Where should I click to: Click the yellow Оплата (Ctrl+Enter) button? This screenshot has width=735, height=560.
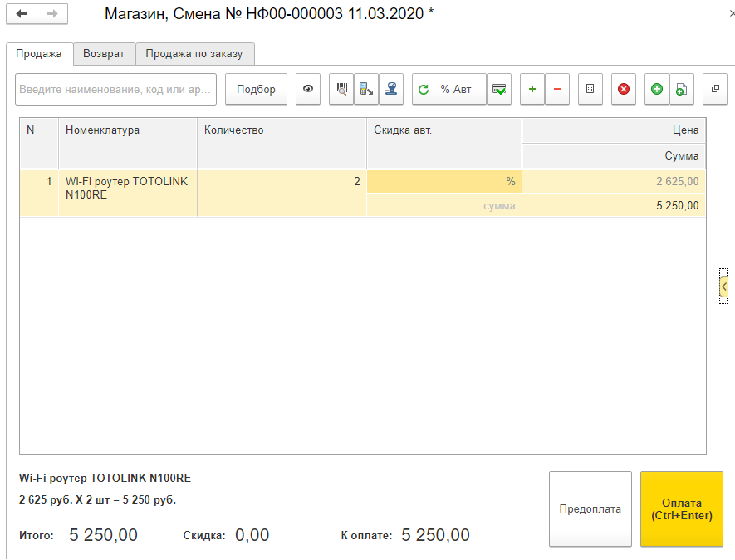tap(682, 508)
